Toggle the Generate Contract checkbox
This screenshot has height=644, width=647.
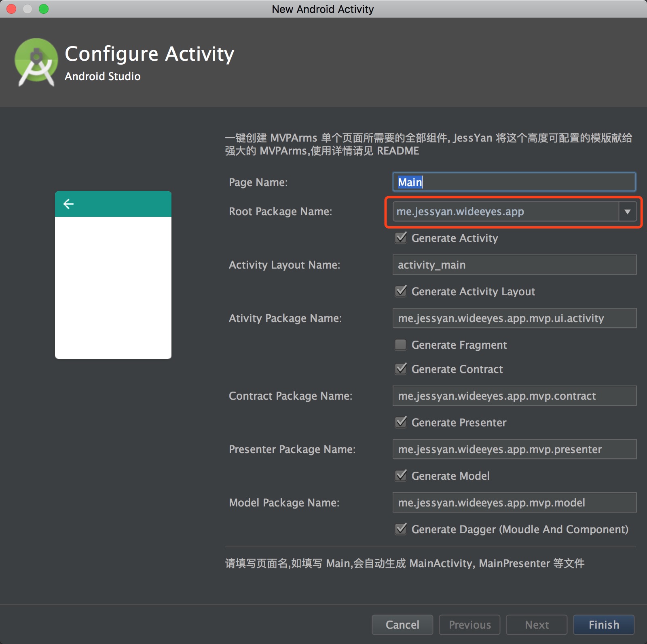pos(401,369)
